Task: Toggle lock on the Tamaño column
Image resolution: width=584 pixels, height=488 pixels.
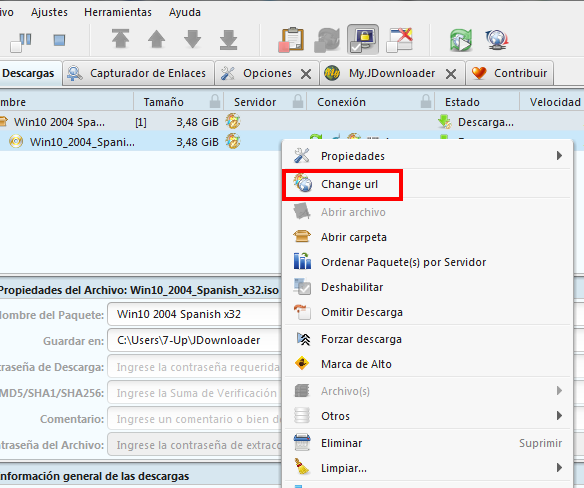Action: (215, 101)
